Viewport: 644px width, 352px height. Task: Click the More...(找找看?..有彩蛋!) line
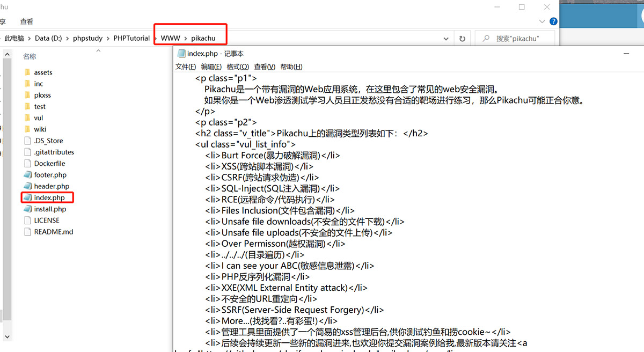tap(271, 321)
